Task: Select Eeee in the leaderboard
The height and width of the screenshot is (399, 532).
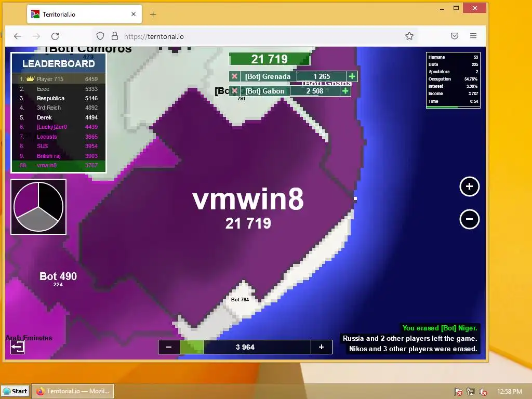Action: coord(59,89)
